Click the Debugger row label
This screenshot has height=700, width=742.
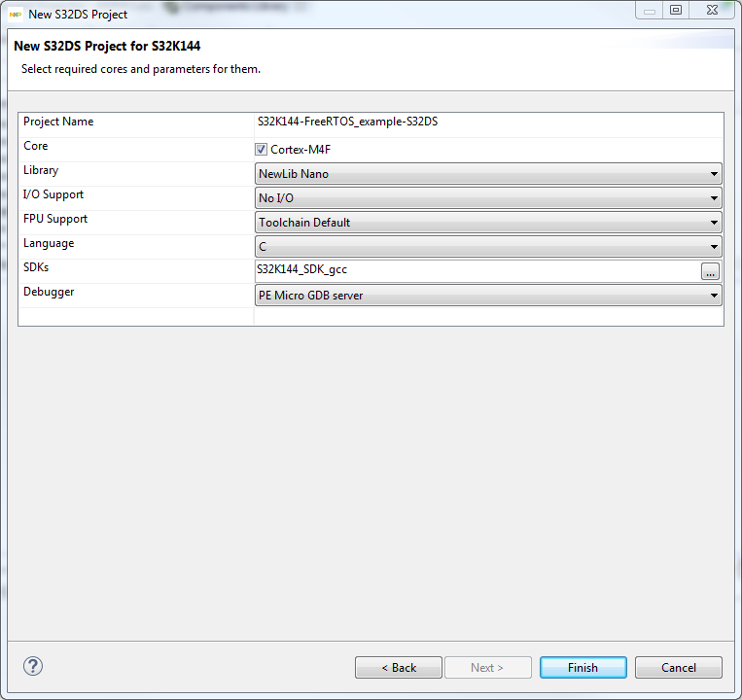pos(49,292)
